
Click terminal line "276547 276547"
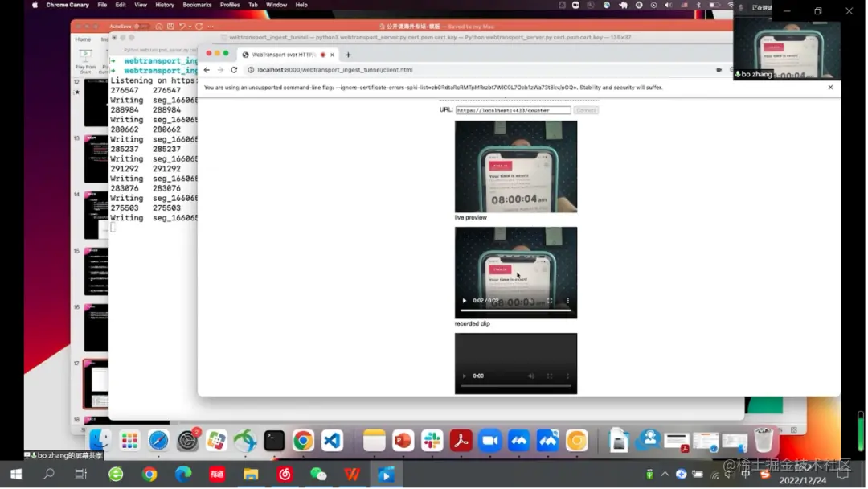tap(145, 90)
